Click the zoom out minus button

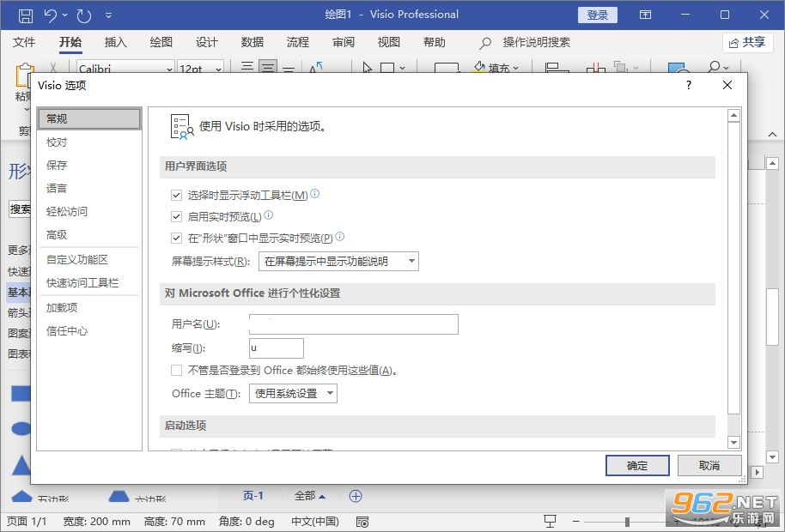(576, 522)
